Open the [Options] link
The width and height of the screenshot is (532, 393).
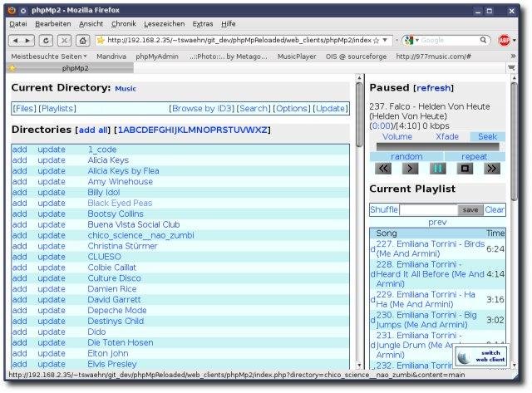(x=292, y=109)
